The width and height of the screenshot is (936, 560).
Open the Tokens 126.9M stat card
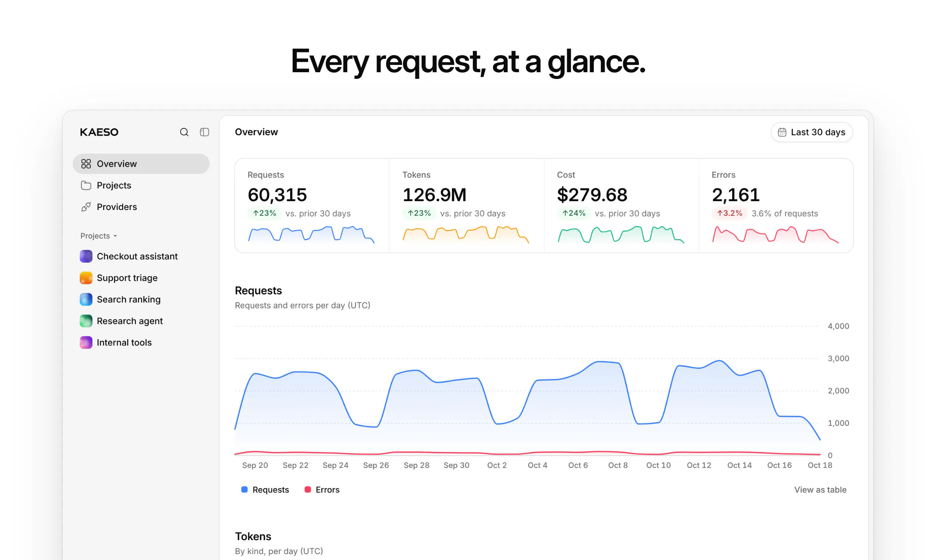point(467,206)
